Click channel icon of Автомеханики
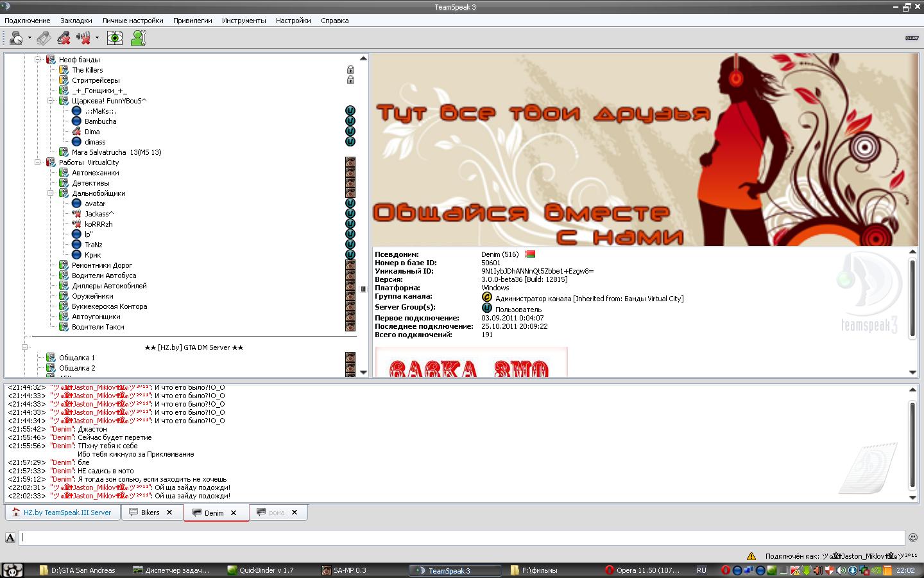The image size is (924, 578). 64,173
